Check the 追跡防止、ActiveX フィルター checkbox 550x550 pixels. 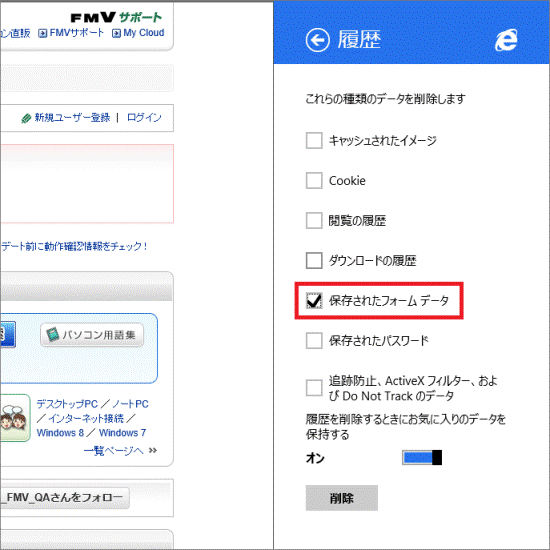tap(314, 388)
